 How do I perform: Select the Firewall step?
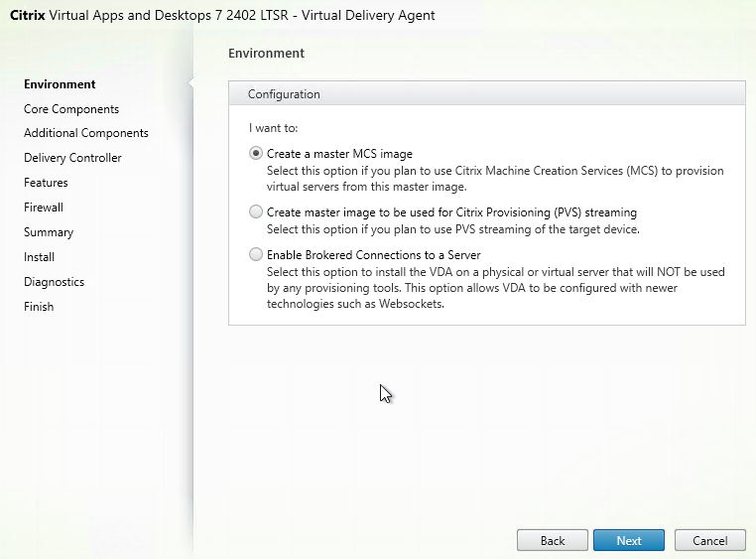pyautogui.click(x=44, y=208)
